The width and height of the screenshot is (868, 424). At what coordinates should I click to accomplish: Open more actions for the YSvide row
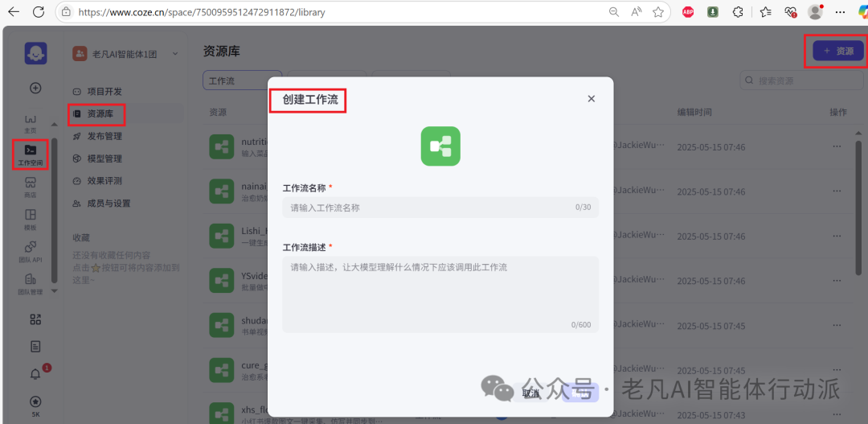[837, 281]
